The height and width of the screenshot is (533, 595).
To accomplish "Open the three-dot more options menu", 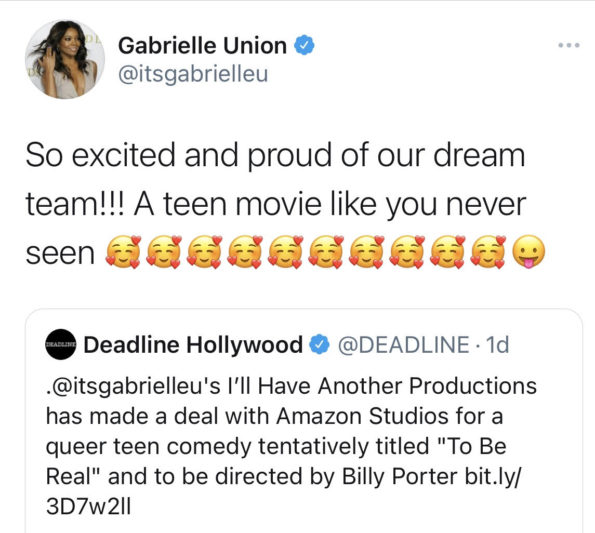I will coord(569,45).
